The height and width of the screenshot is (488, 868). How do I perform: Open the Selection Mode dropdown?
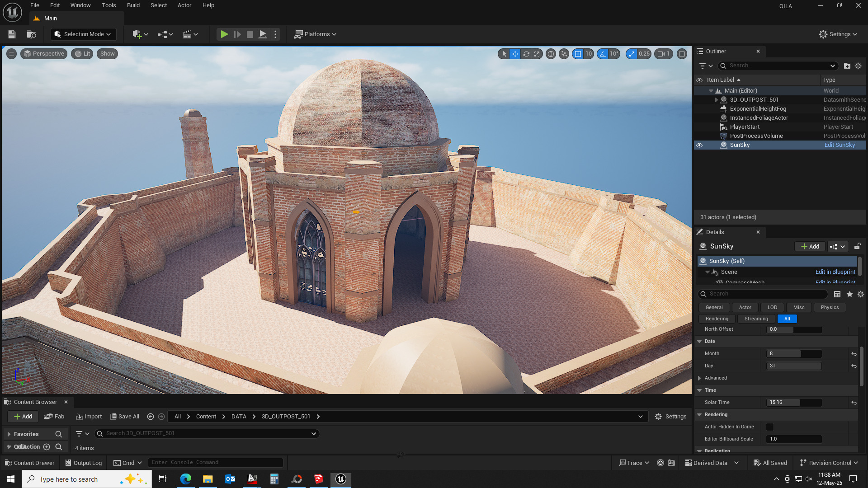pyautogui.click(x=84, y=34)
